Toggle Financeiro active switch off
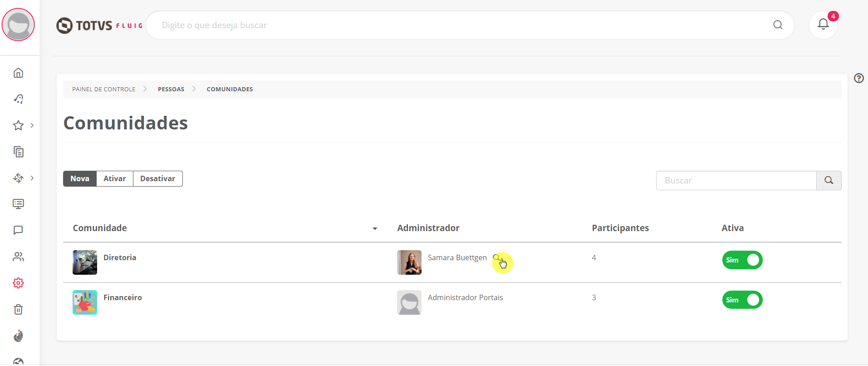 click(742, 300)
